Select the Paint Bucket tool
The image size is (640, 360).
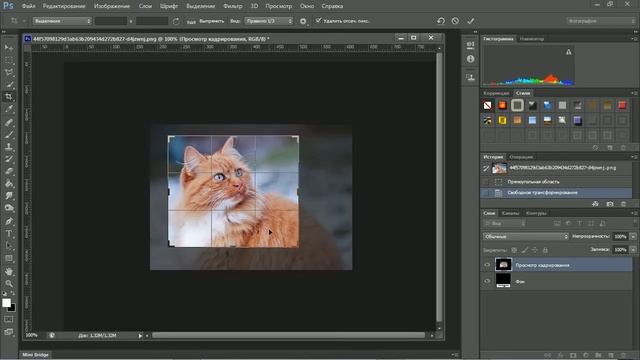coord(9,184)
